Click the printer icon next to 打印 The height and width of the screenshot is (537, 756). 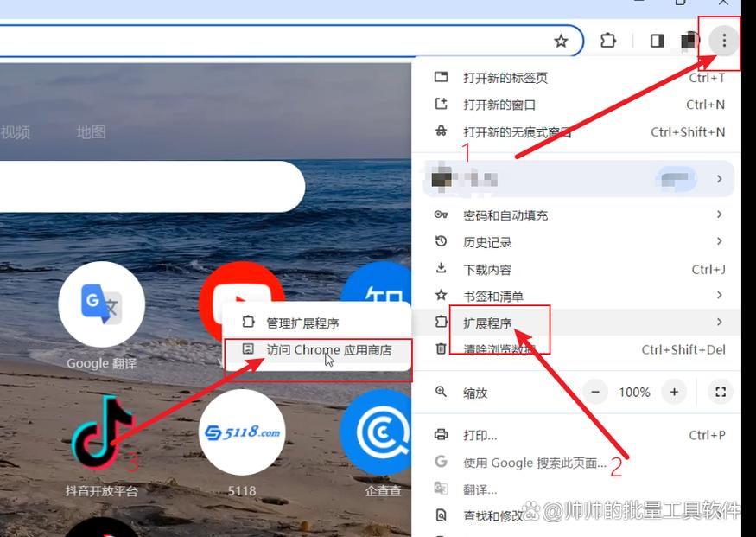440,435
